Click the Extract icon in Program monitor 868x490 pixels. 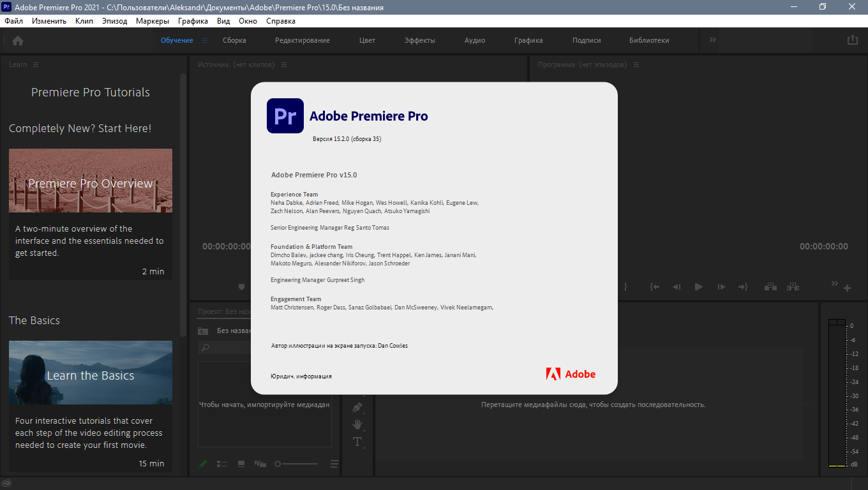[793, 287]
